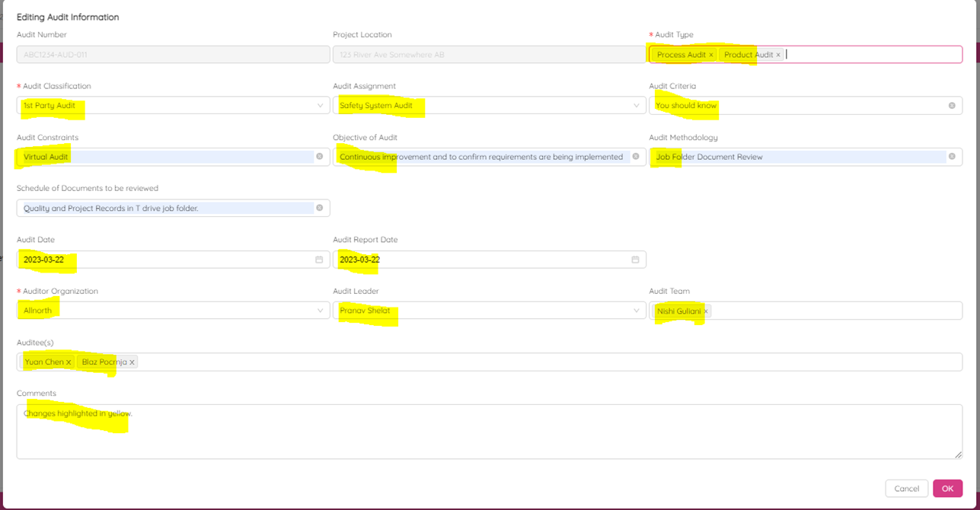Clear the Audit Constraints text
This screenshot has height=510, width=980.
[319, 157]
